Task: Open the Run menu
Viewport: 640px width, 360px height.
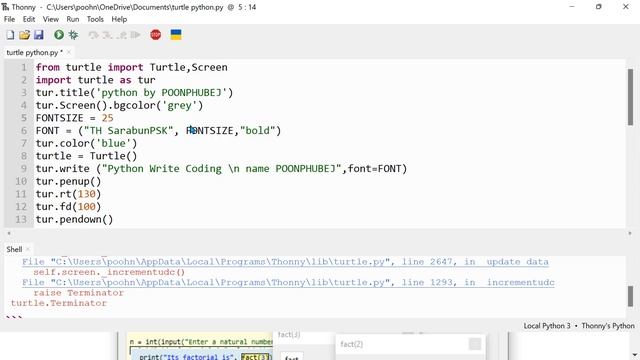Action: (x=73, y=19)
